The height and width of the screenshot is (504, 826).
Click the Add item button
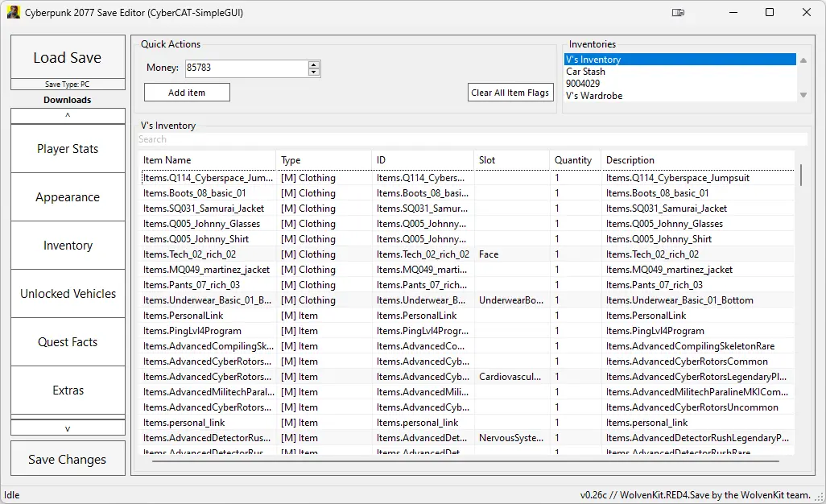tap(187, 93)
